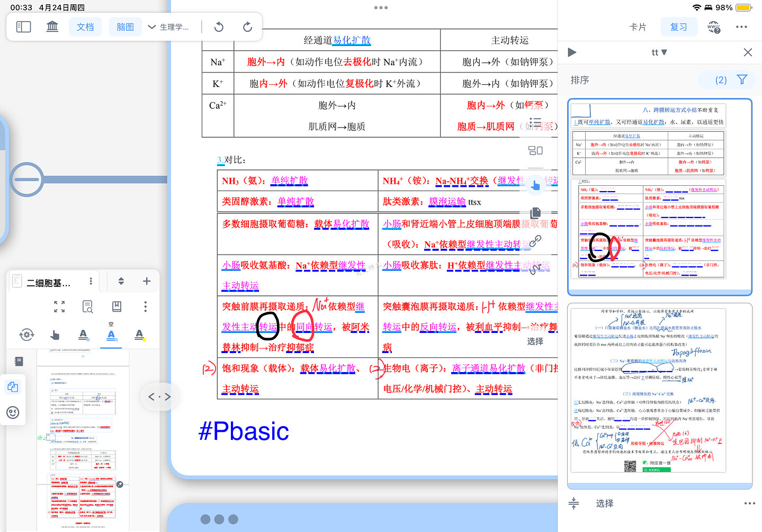The width and height of the screenshot is (762, 532).
Task: Click the panel resize arrows handle
Action: click(159, 396)
